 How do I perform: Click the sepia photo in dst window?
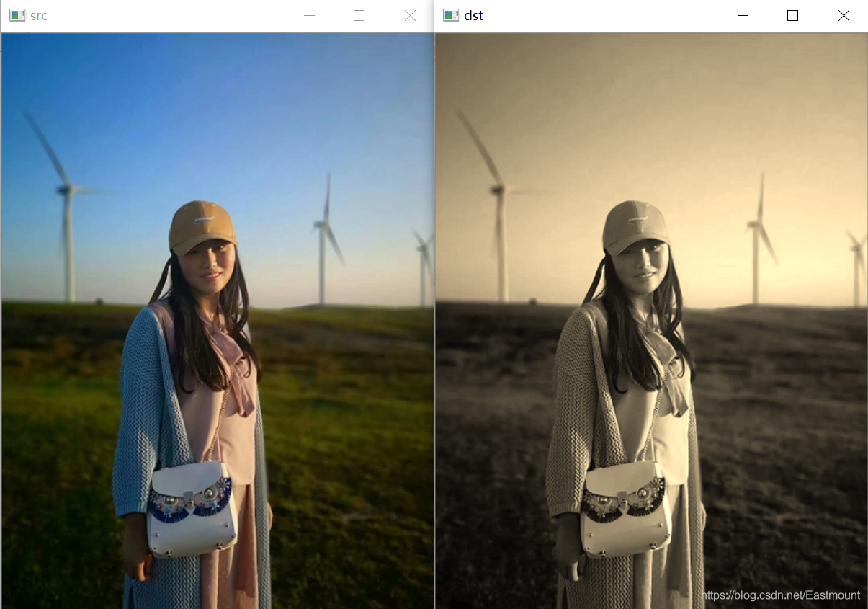[x=651, y=321]
